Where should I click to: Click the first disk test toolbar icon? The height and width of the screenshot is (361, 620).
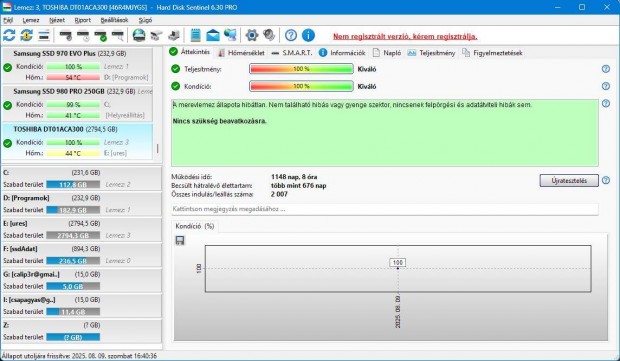point(65,36)
